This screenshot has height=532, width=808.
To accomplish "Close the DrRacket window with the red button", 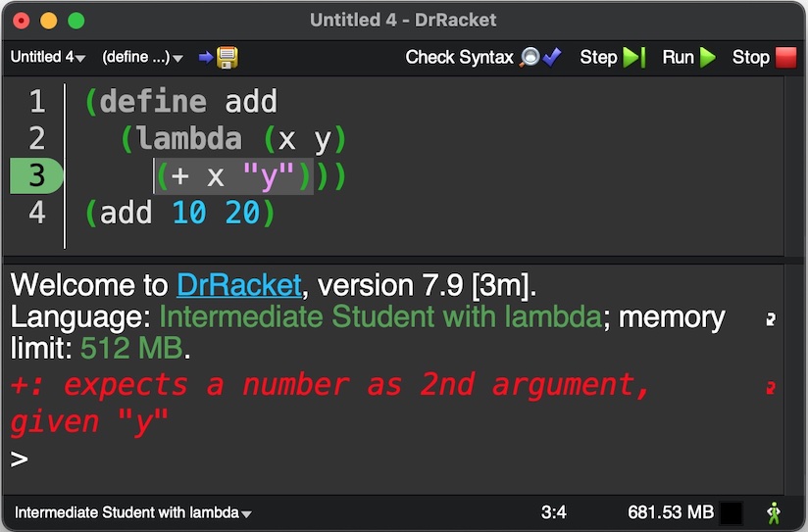I will tap(22, 21).
